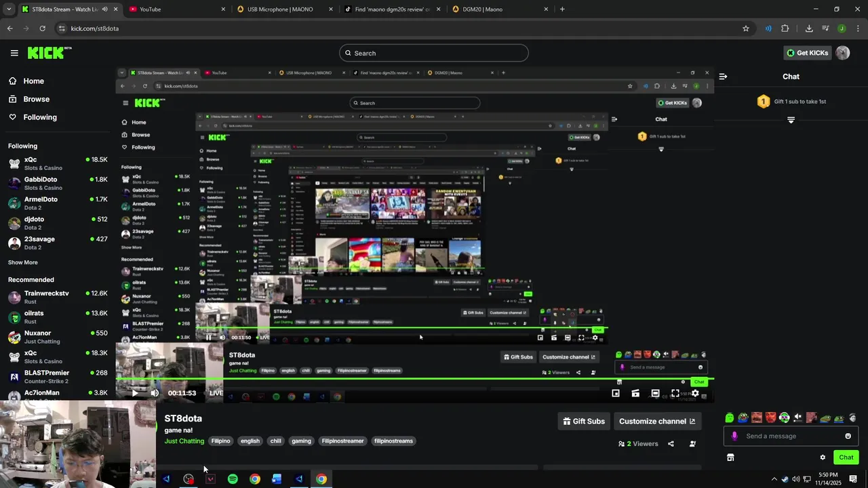868x488 pixels.
Task: Open the emoji picker in the message box
Action: (x=848, y=436)
